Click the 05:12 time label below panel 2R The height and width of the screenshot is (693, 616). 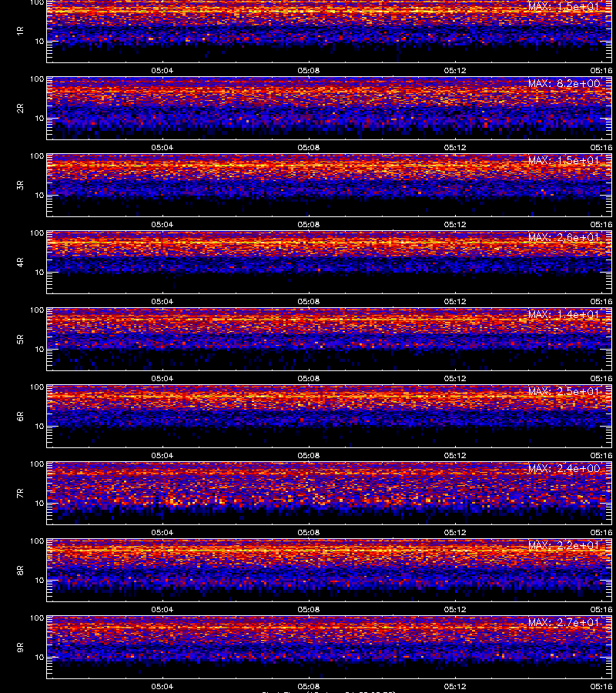click(x=455, y=147)
